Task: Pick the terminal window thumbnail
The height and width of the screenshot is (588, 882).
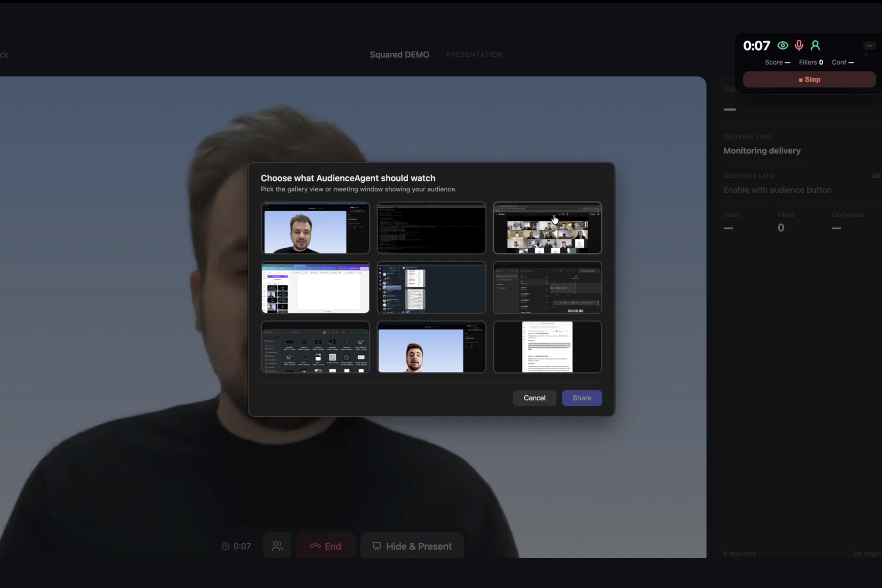Action: pos(431,228)
